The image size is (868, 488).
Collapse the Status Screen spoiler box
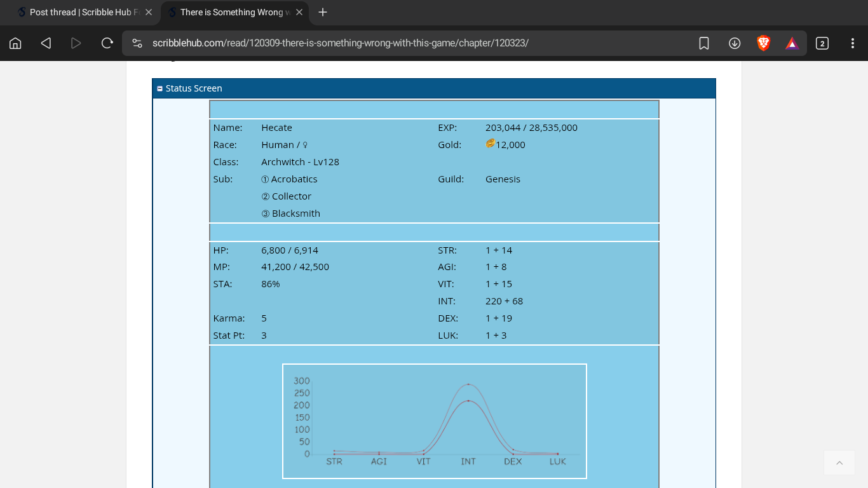pyautogui.click(x=160, y=89)
